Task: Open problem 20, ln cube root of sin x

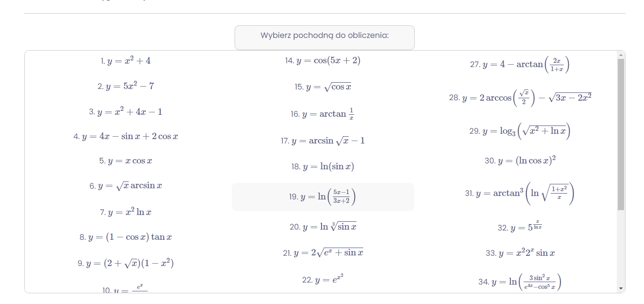Action: 323,226
